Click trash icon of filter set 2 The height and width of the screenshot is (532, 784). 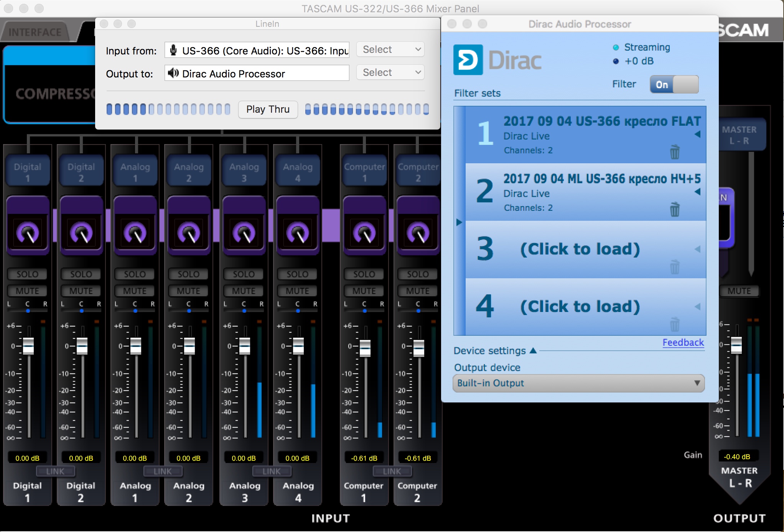point(674,210)
